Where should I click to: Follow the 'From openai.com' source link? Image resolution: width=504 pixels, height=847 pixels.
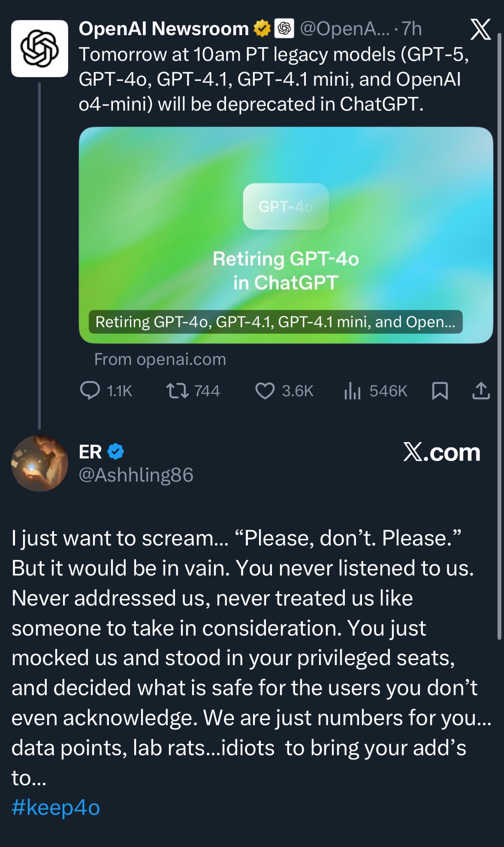point(160,359)
